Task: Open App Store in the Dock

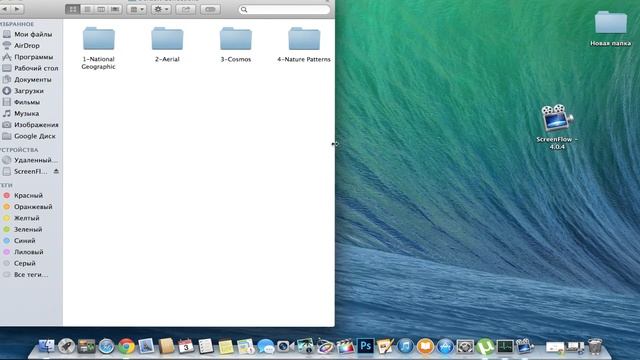Action: [x=445, y=347]
